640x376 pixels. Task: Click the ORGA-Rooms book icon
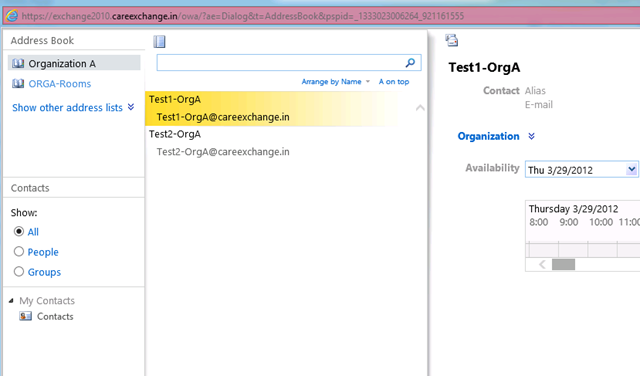tap(18, 84)
